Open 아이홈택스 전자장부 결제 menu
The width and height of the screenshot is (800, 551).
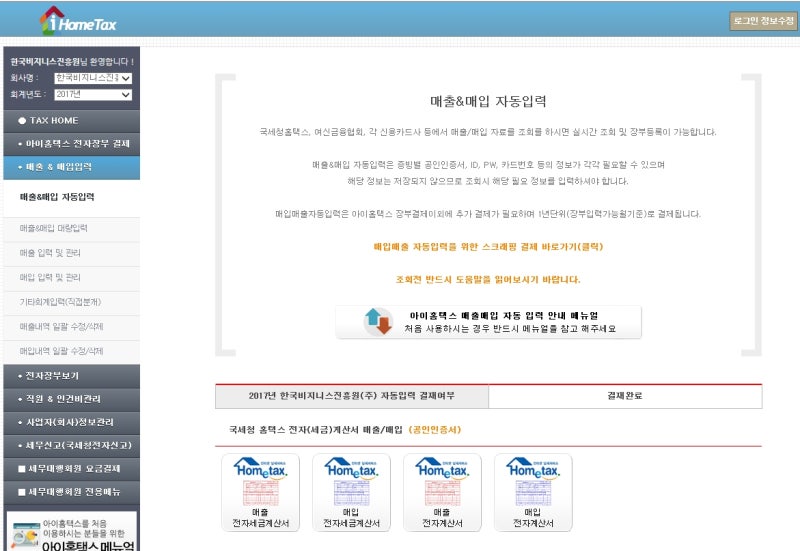click(71, 144)
